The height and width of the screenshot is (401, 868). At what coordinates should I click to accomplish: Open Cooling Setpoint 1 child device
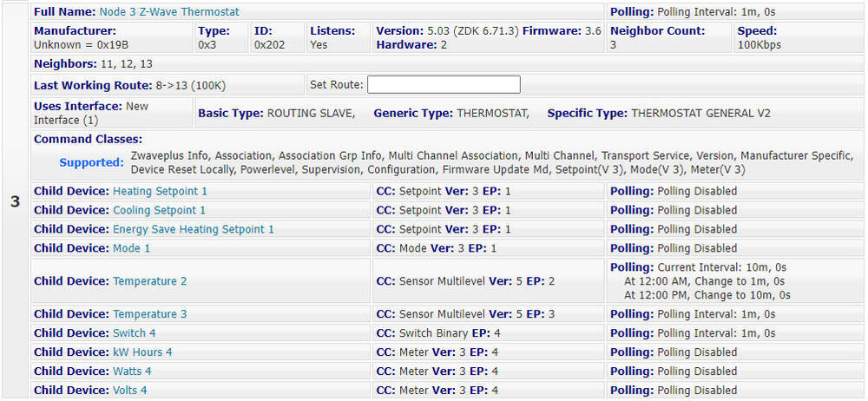click(159, 210)
